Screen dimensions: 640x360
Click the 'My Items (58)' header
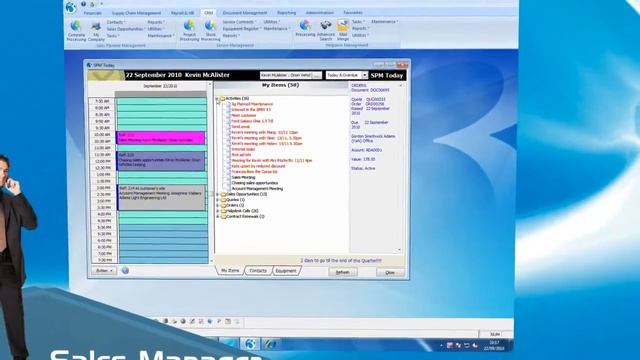(x=280, y=85)
